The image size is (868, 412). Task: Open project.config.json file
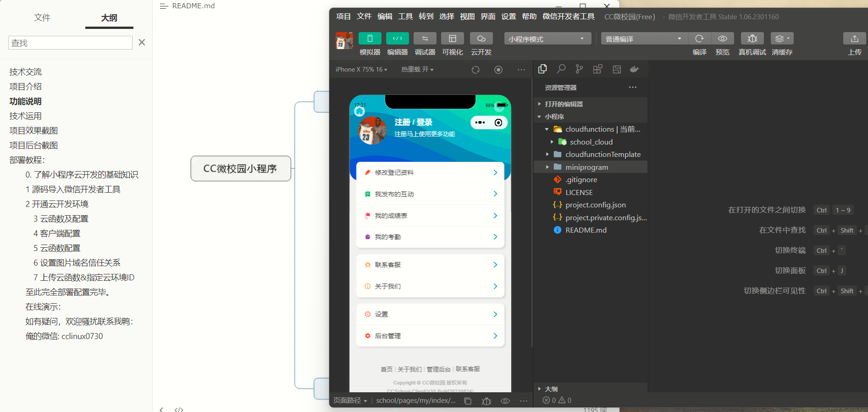[591, 205]
